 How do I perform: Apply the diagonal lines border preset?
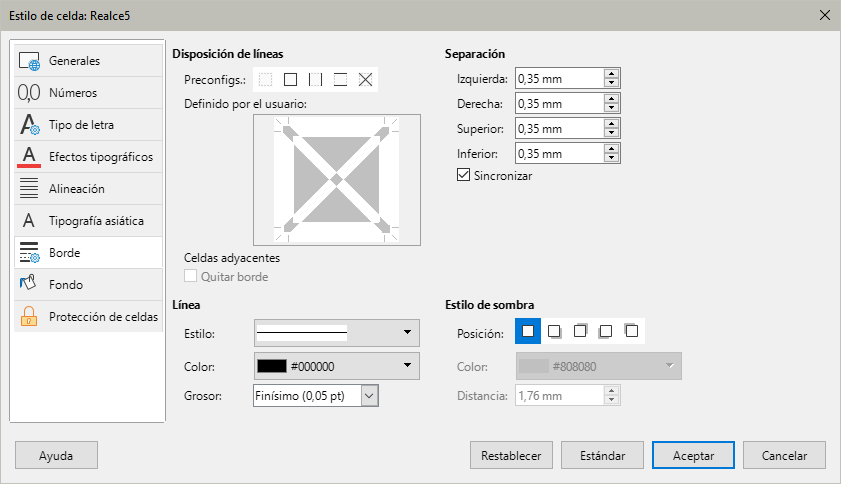point(365,79)
